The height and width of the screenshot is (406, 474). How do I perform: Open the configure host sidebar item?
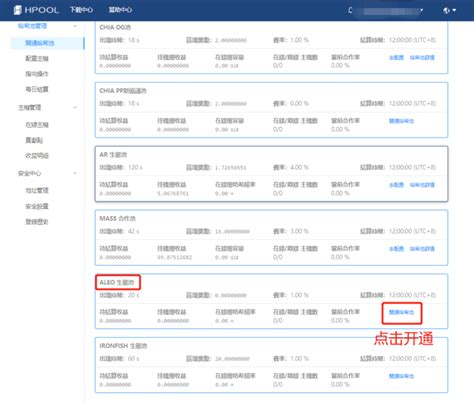[37, 58]
